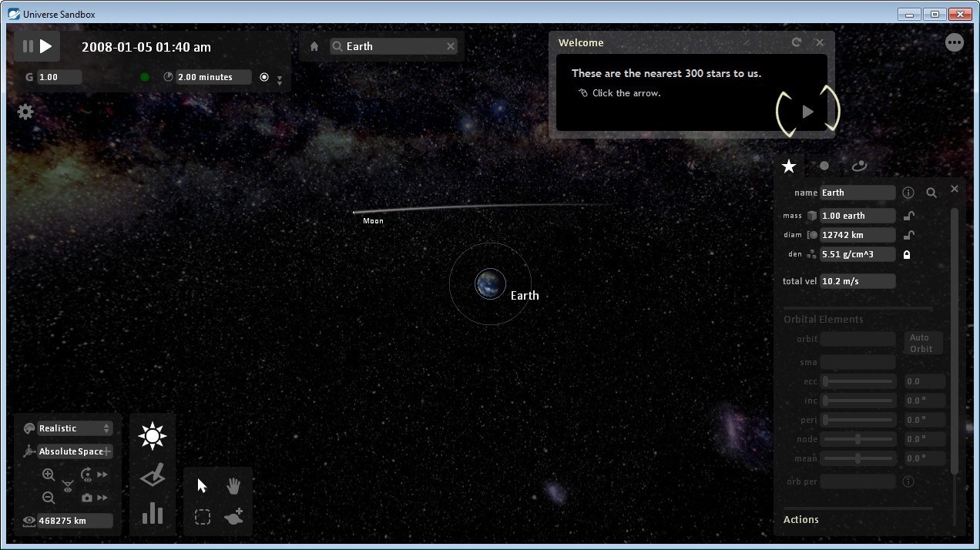Click the grid plane edit icon
Screen dimensions: 980x550
(x=153, y=475)
